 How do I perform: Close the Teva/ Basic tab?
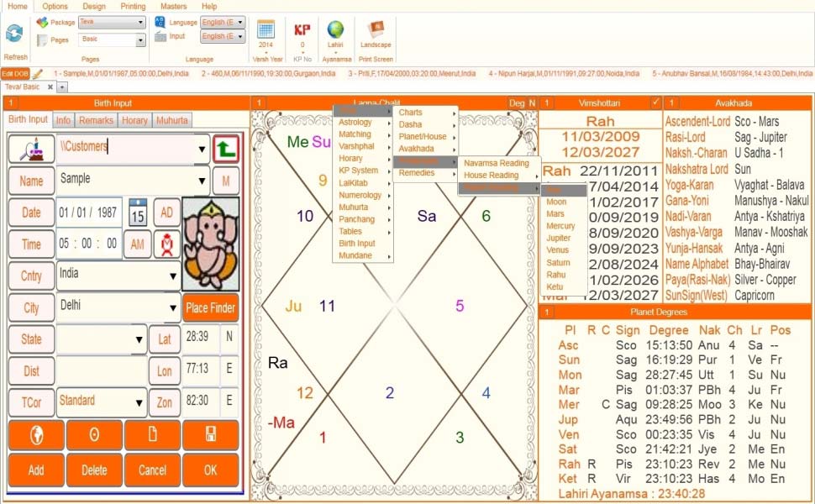[50, 87]
